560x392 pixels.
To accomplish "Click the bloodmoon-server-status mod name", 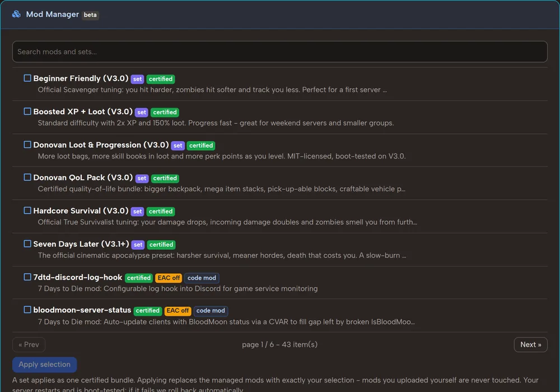I will tap(82, 310).
